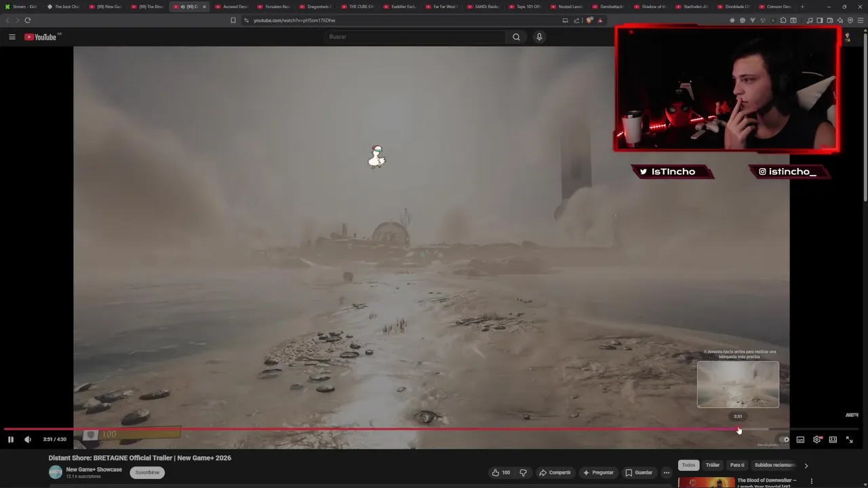Screen dimensions: 868x488
Task: Start voice search with microphone
Action: click(x=539, y=37)
